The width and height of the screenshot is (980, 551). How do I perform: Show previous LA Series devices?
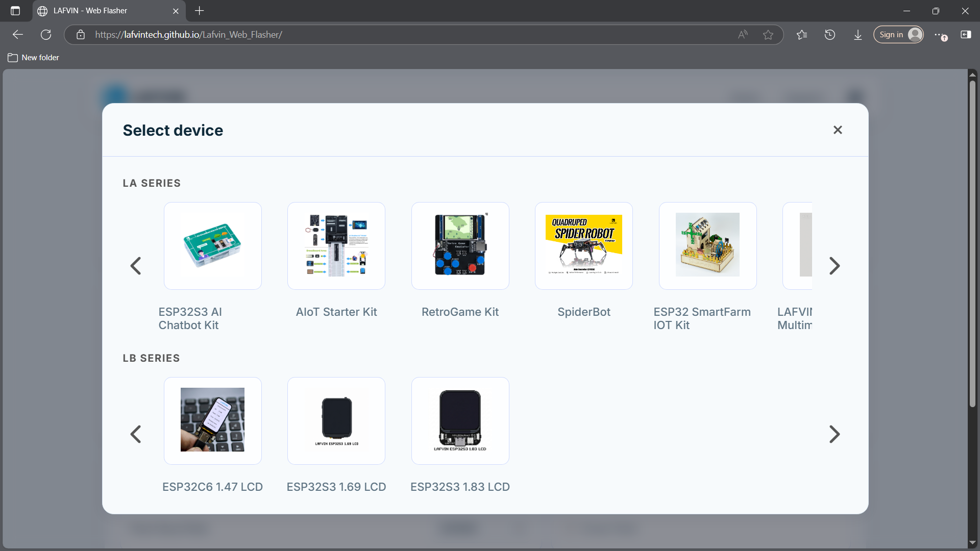point(136,266)
